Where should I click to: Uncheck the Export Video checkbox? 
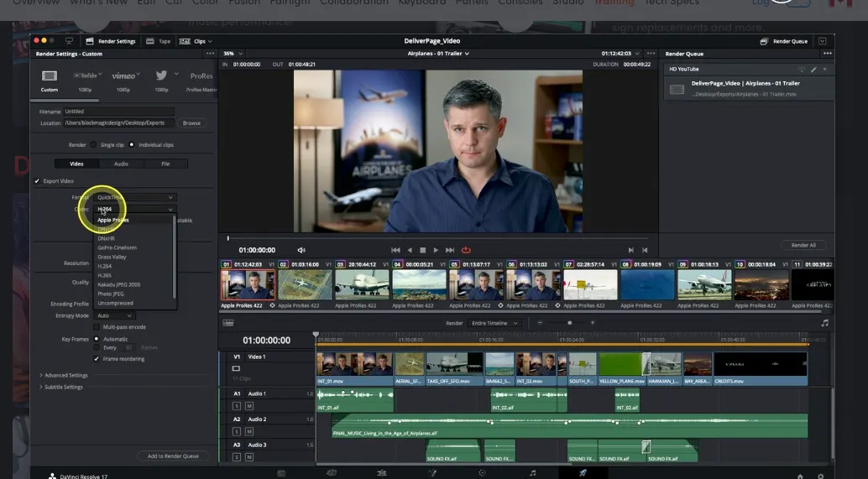pos(37,181)
